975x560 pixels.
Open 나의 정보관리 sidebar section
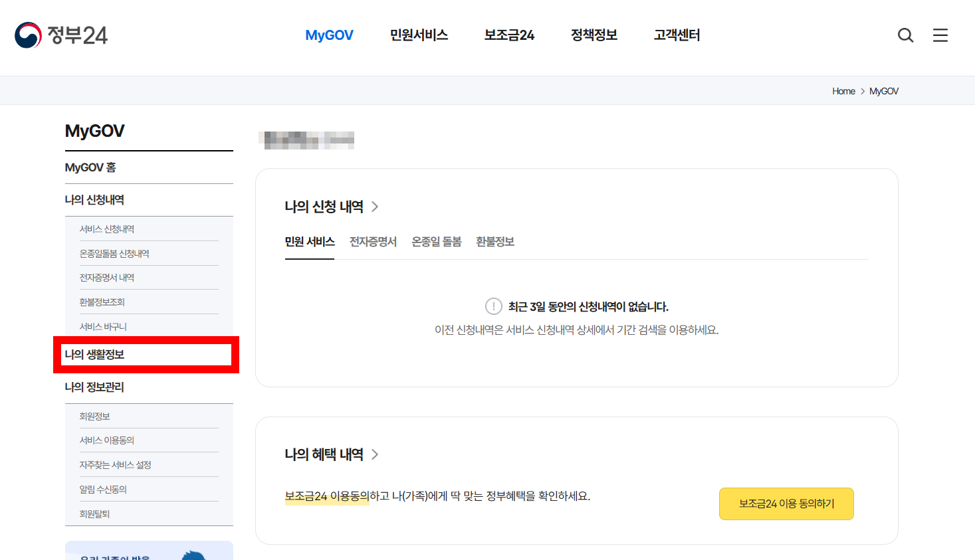[94, 387]
